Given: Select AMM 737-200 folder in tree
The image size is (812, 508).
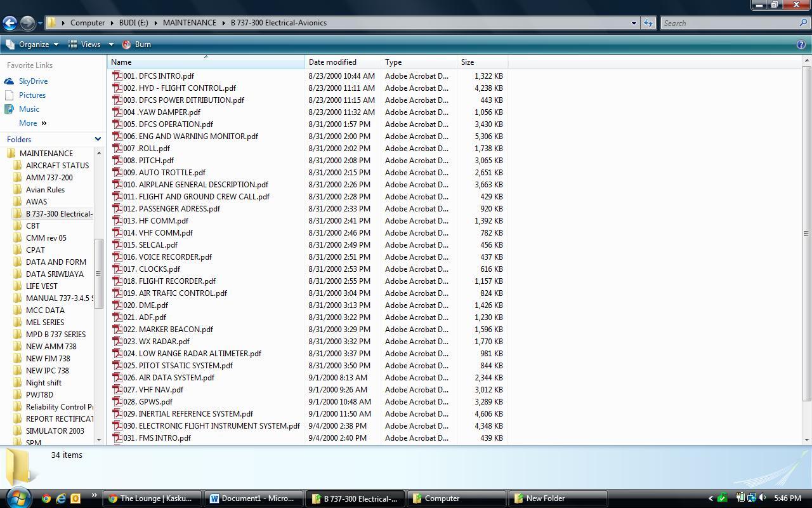Looking at the screenshot, I should point(49,178).
